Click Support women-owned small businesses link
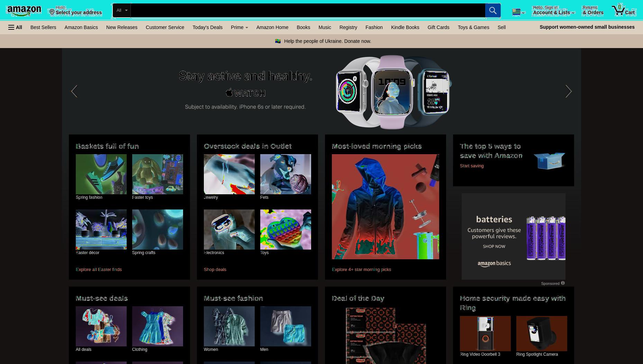 [x=587, y=27]
